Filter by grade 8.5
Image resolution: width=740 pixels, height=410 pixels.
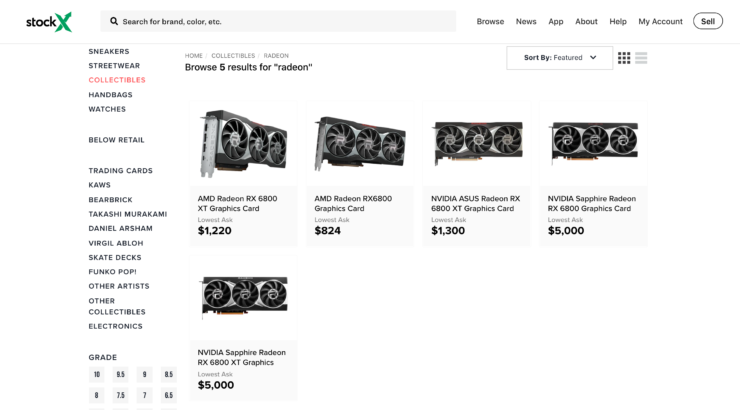(168, 374)
